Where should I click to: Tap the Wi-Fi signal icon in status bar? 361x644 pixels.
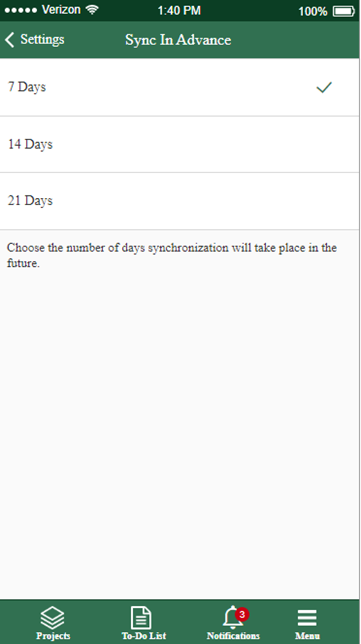click(x=92, y=10)
